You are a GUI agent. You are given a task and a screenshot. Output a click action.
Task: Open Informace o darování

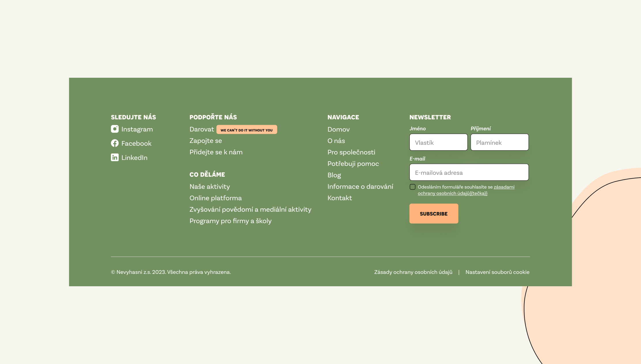point(360,187)
